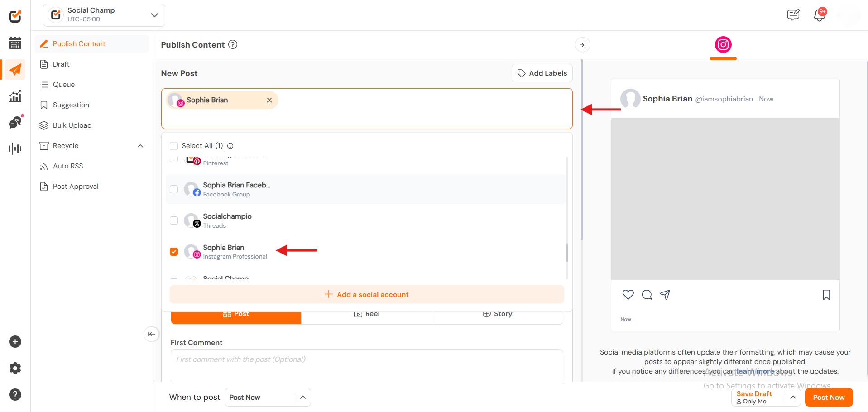This screenshot has width=868, height=412.
Task: Click bookmark icon in Instagram preview
Action: (826, 295)
